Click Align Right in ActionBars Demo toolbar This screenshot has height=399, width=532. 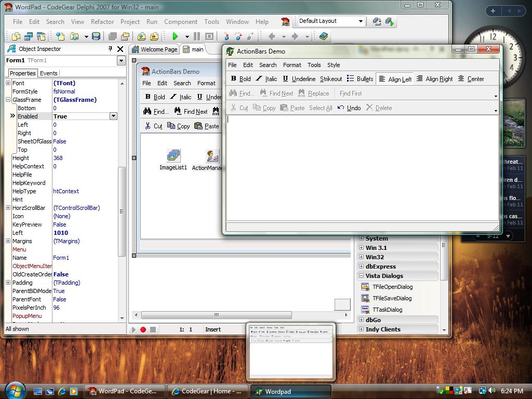(435, 79)
